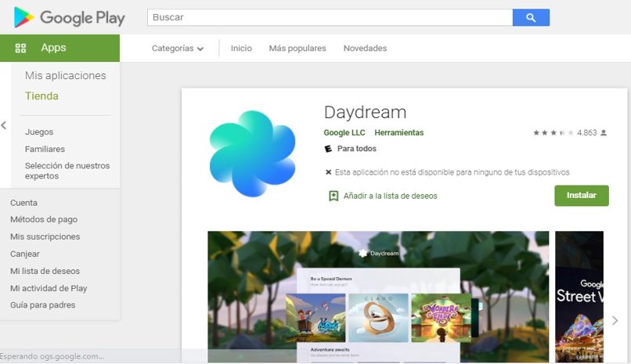The image size is (631, 364).
Task: Open the Street View screenshot thumbnail
Action: tap(579, 297)
